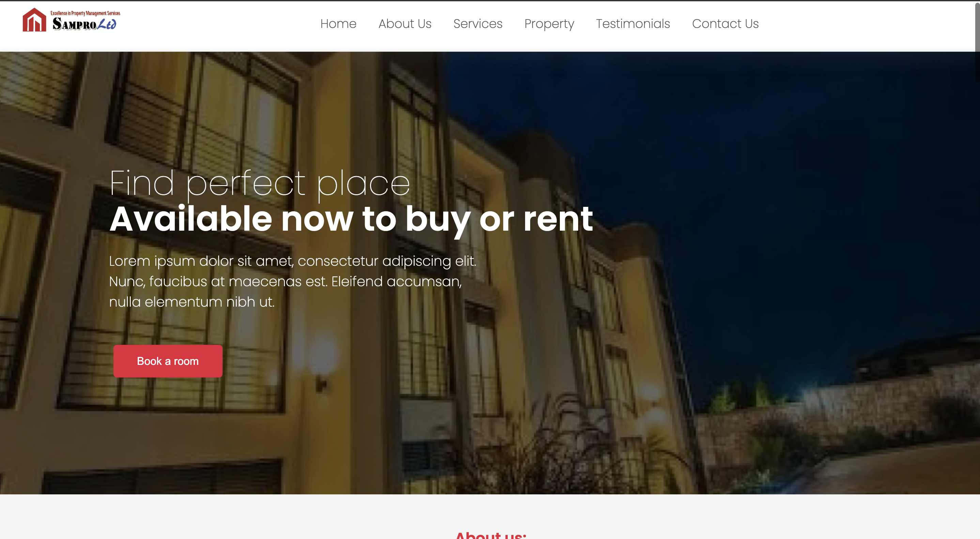Go to the About Us page

pos(405,24)
